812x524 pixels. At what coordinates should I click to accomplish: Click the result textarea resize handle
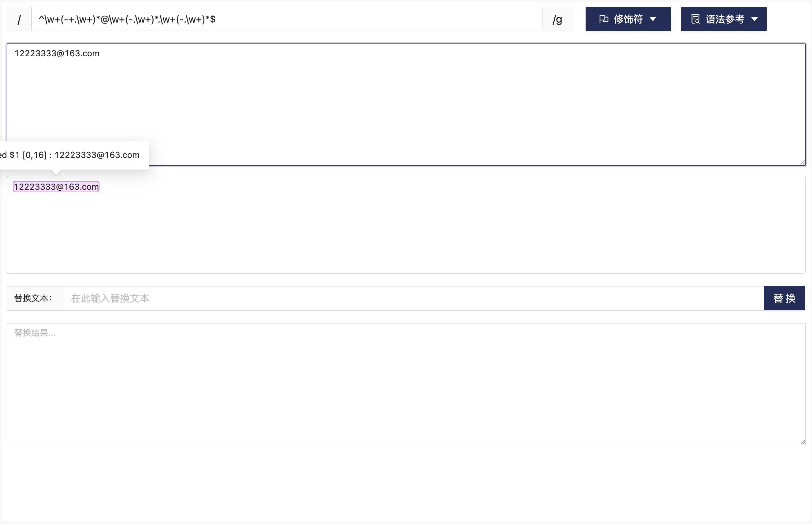pos(803,442)
